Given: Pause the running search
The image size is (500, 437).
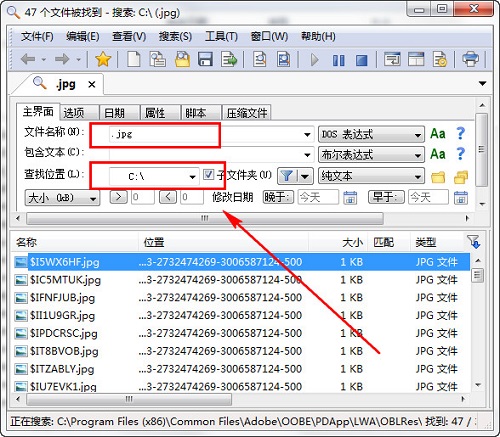Looking at the screenshot, I should [339, 60].
